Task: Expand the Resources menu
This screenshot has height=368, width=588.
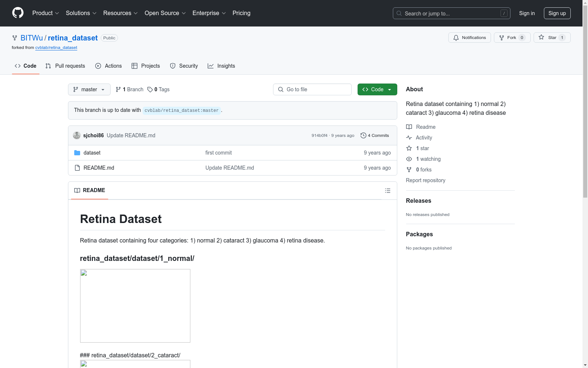Action: (121, 13)
